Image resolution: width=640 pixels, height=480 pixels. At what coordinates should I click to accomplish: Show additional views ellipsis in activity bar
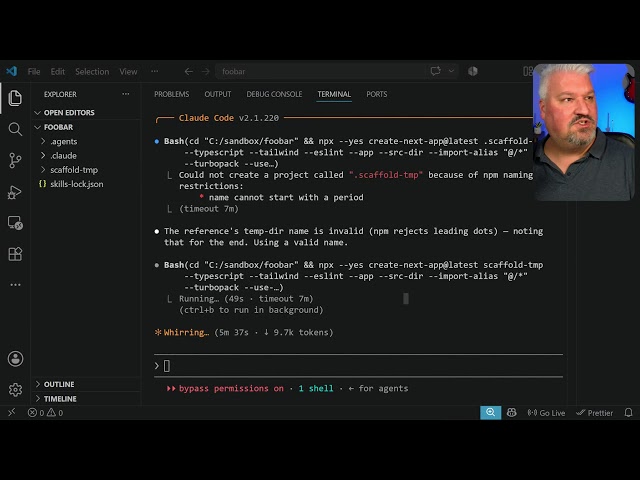tap(15, 284)
